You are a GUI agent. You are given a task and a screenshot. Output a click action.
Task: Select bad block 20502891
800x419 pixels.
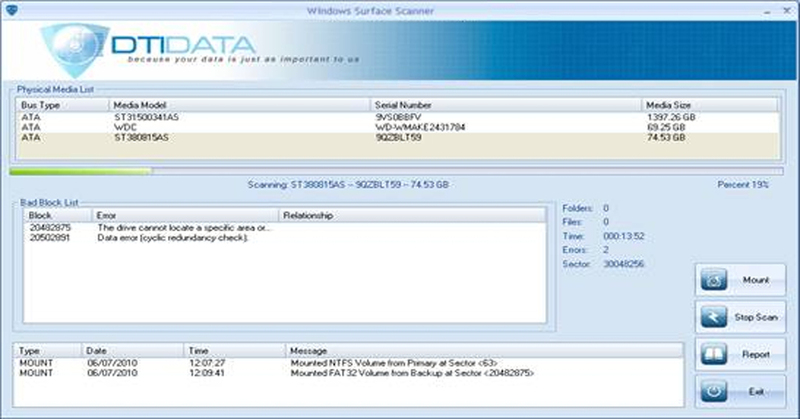coord(50,238)
